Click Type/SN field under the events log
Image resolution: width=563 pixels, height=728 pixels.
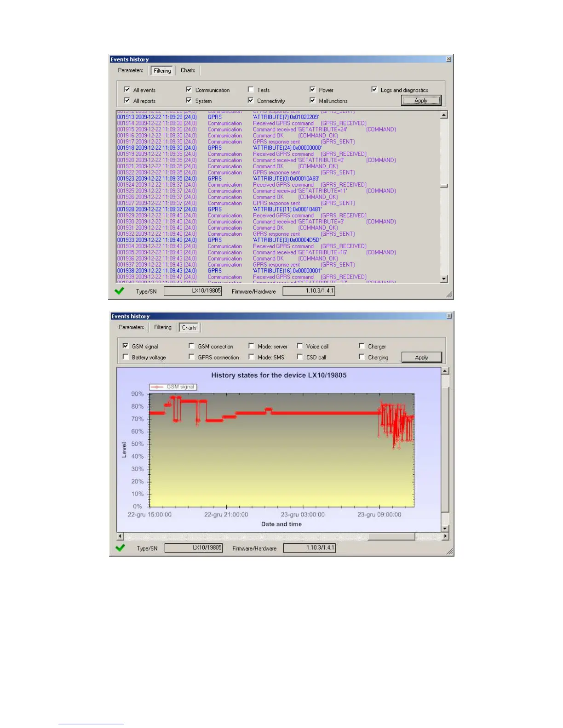[193, 291]
